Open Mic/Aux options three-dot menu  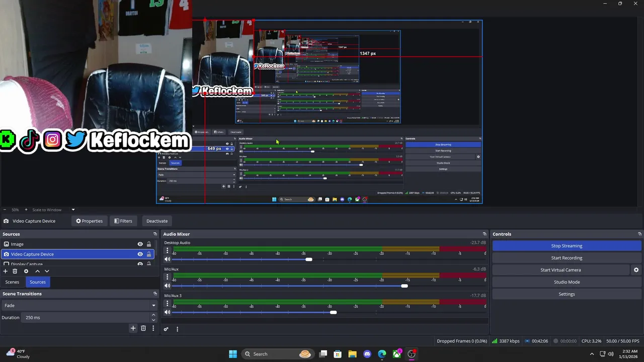168,276
